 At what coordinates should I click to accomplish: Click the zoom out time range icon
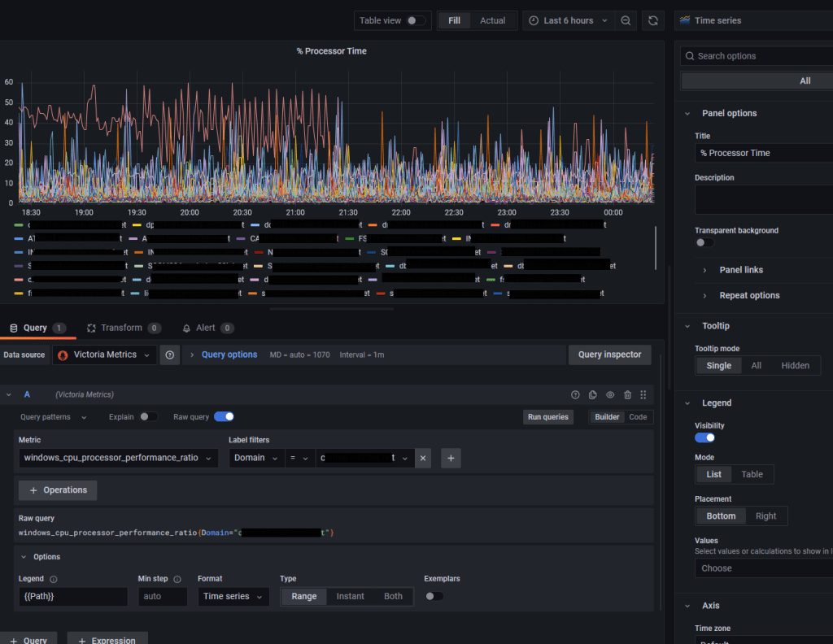(x=626, y=21)
